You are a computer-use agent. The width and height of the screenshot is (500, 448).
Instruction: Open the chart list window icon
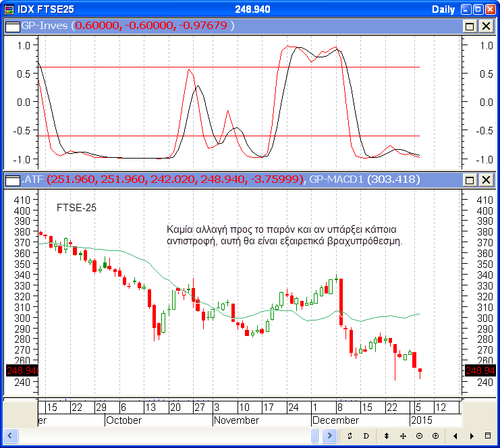click(x=488, y=436)
